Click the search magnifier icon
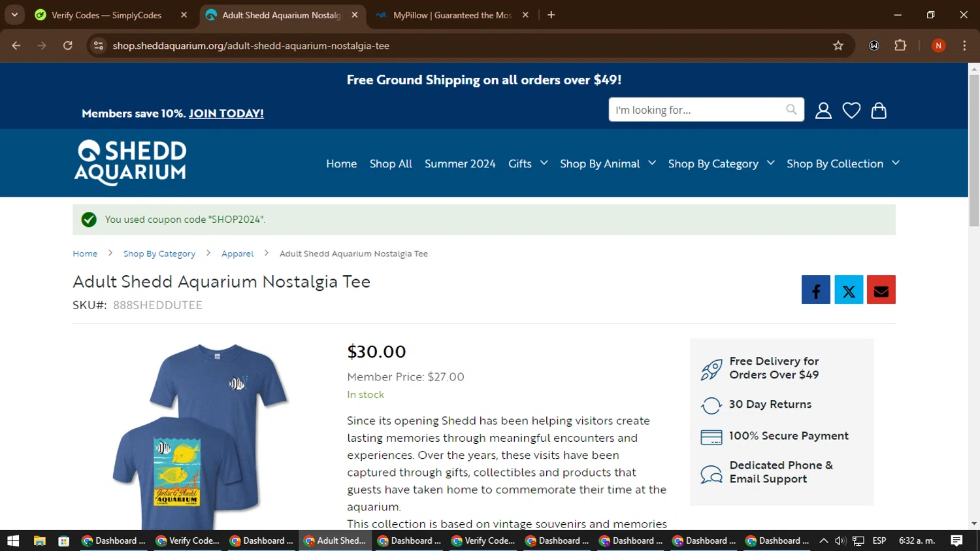980x551 pixels. tap(791, 110)
